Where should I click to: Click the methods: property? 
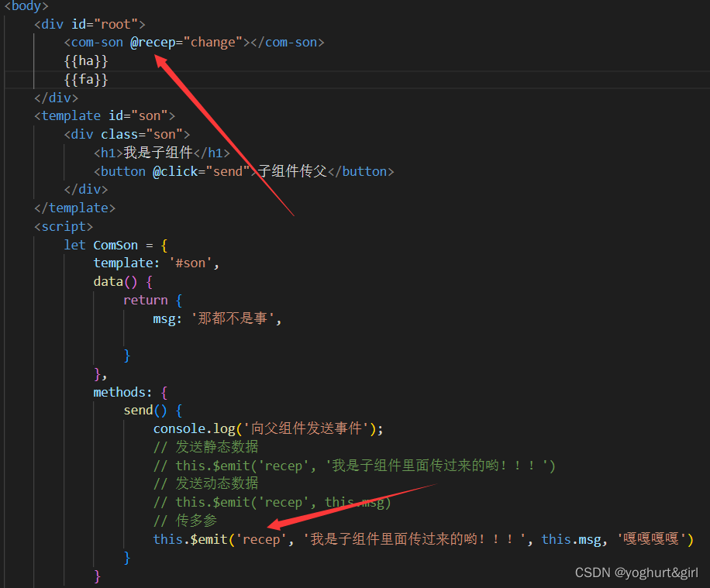click(x=122, y=392)
